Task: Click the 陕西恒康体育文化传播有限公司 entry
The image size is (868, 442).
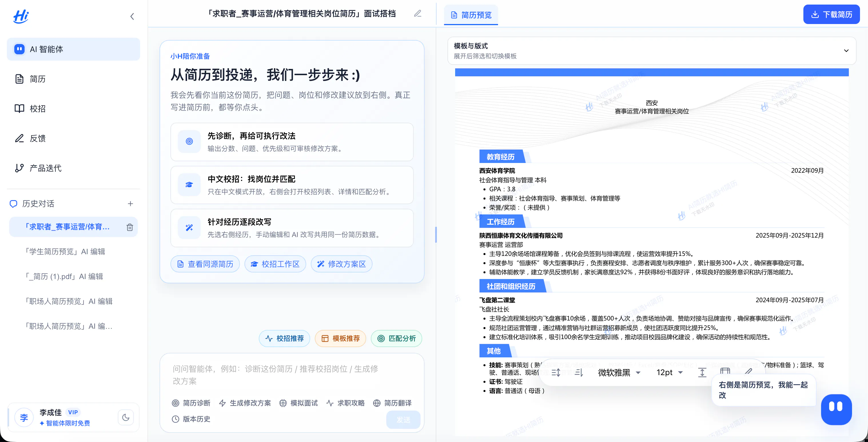Action: [521, 236]
